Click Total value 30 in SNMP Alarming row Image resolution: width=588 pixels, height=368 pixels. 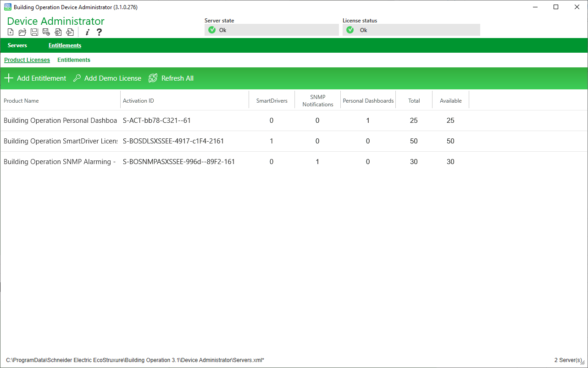[414, 162]
